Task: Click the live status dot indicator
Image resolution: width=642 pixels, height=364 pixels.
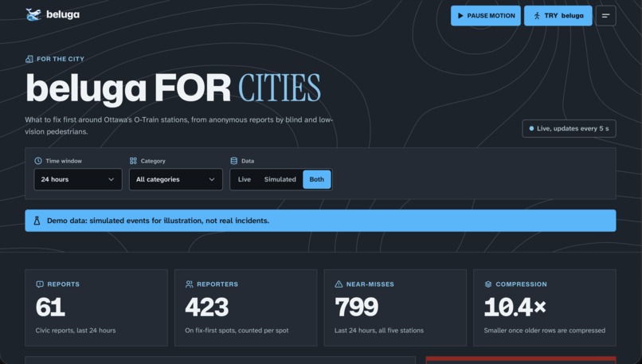Action: coord(531,128)
